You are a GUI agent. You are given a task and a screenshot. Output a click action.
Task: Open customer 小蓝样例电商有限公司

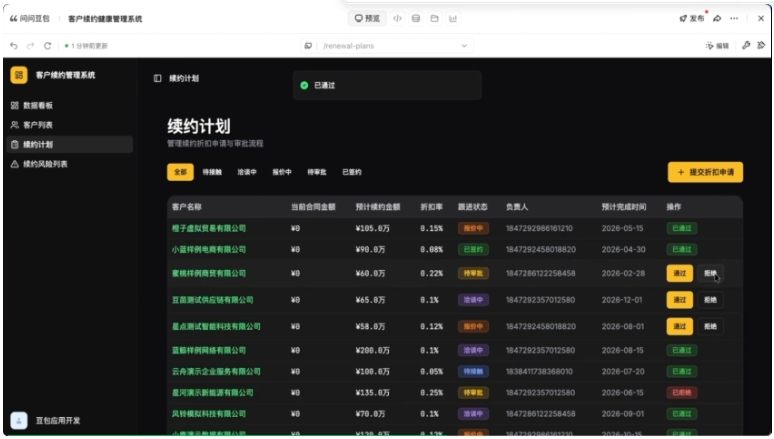pyautogui.click(x=209, y=250)
